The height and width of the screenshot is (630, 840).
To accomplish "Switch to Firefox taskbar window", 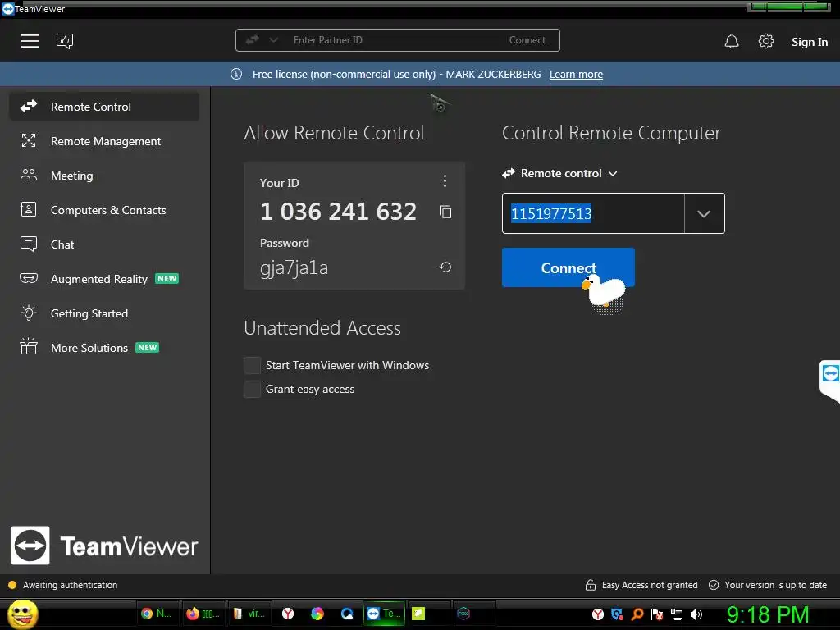I will [203, 614].
